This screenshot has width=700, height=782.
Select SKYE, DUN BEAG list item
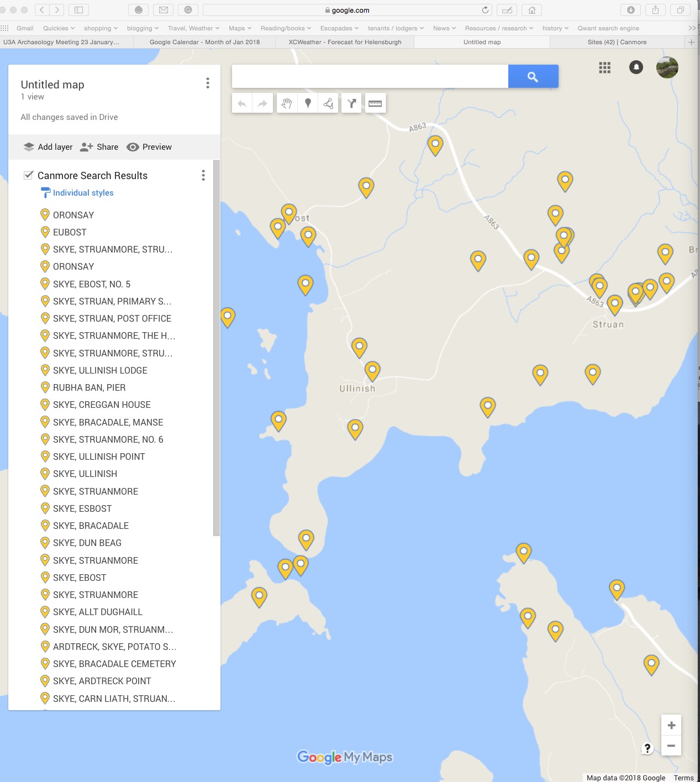click(x=87, y=543)
